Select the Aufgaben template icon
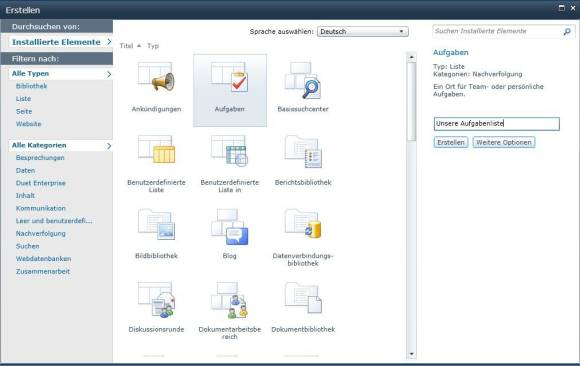Screen dimensions: 580x366 [x=229, y=76]
